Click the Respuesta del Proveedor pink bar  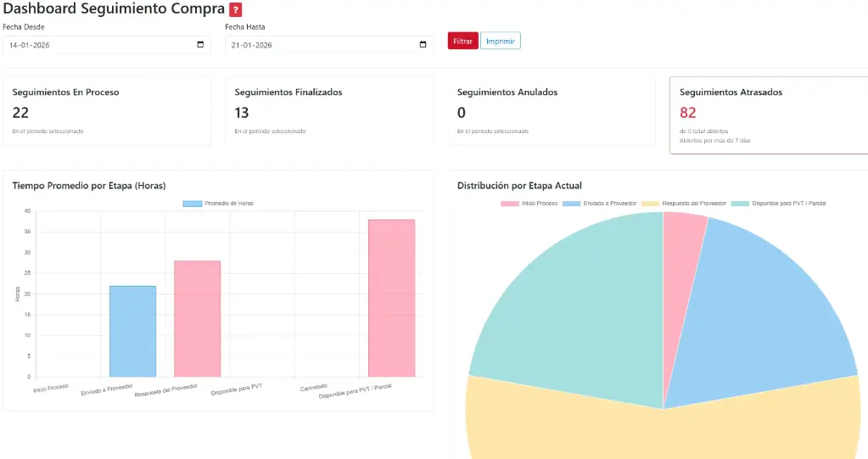(x=197, y=318)
